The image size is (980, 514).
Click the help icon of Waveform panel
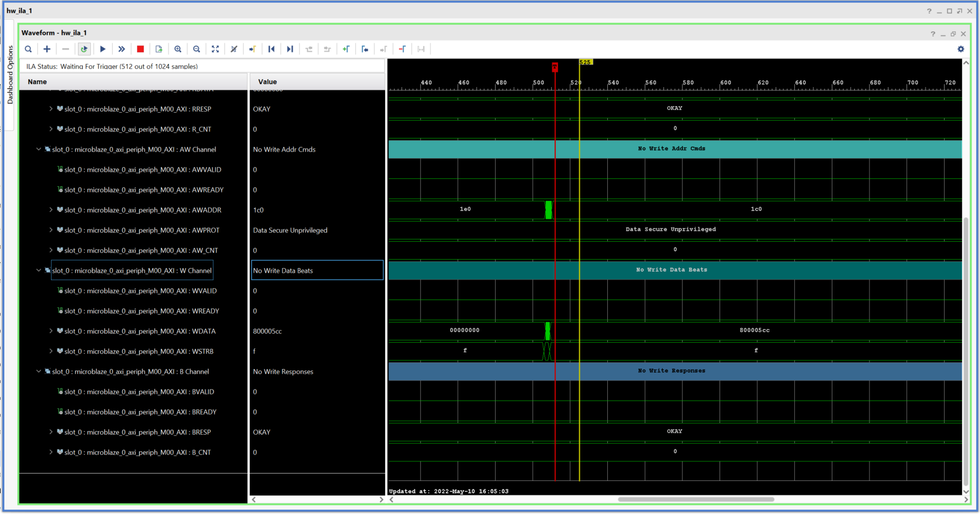tap(933, 34)
